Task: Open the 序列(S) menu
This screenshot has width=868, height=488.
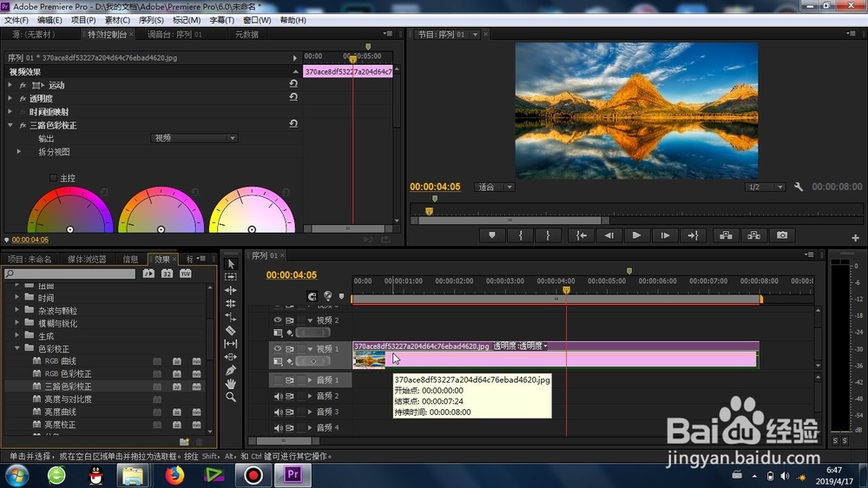Action: tap(151, 20)
